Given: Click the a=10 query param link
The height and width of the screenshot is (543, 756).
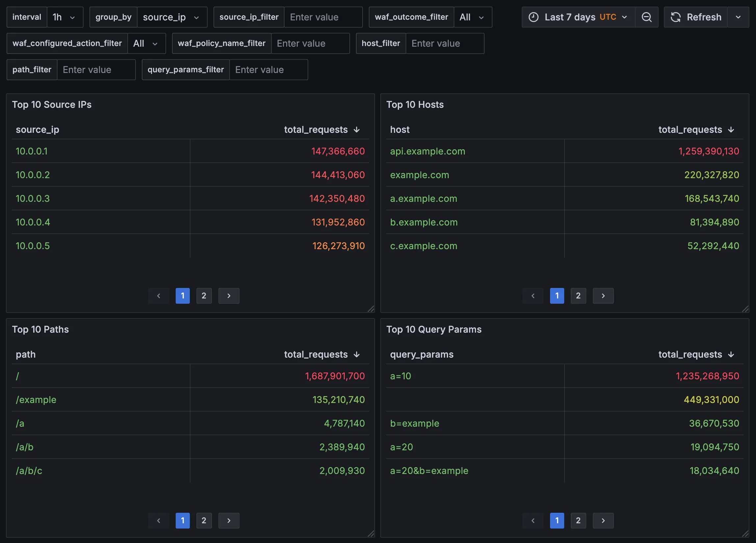Looking at the screenshot, I should click(400, 376).
